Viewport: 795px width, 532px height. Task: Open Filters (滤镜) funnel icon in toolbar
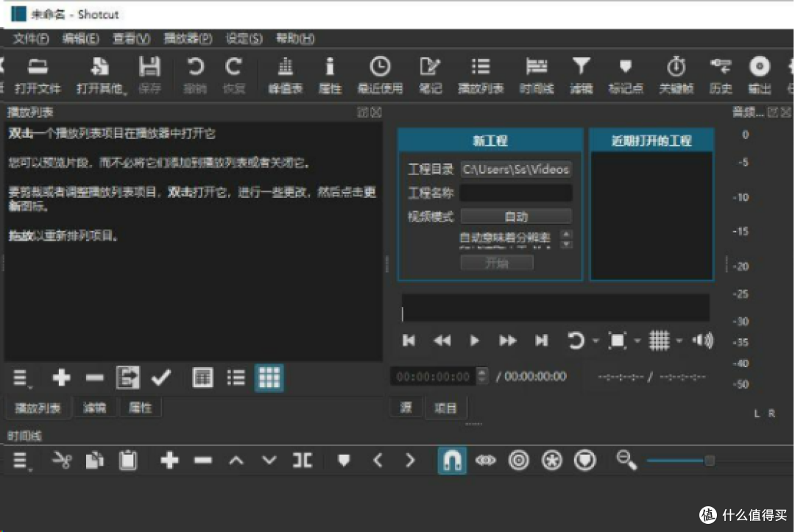(x=581, y=76)
